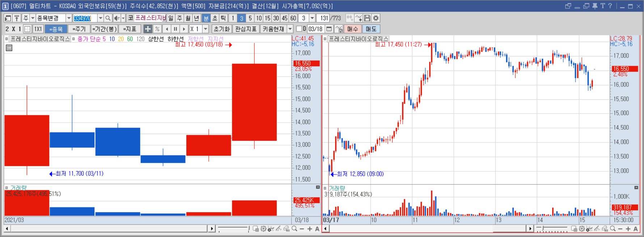Click the 매수 buy button

coord(352,29)
